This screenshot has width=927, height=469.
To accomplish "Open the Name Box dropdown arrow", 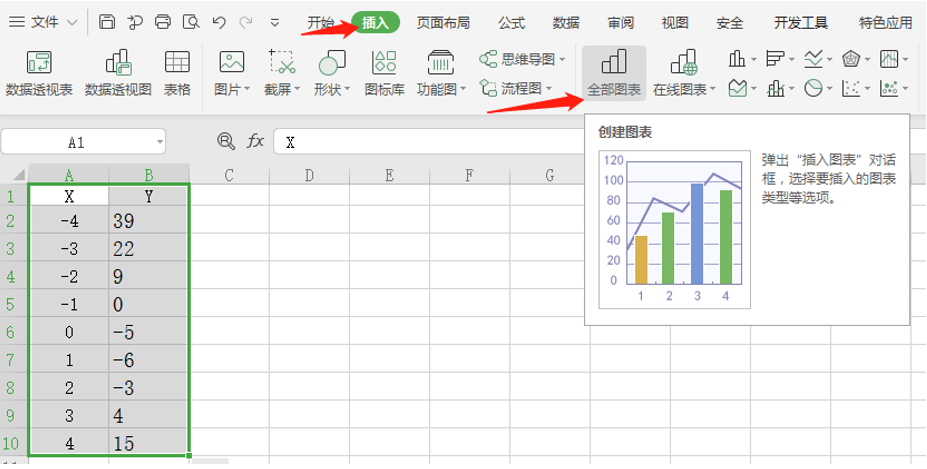I will coord(159,143).
